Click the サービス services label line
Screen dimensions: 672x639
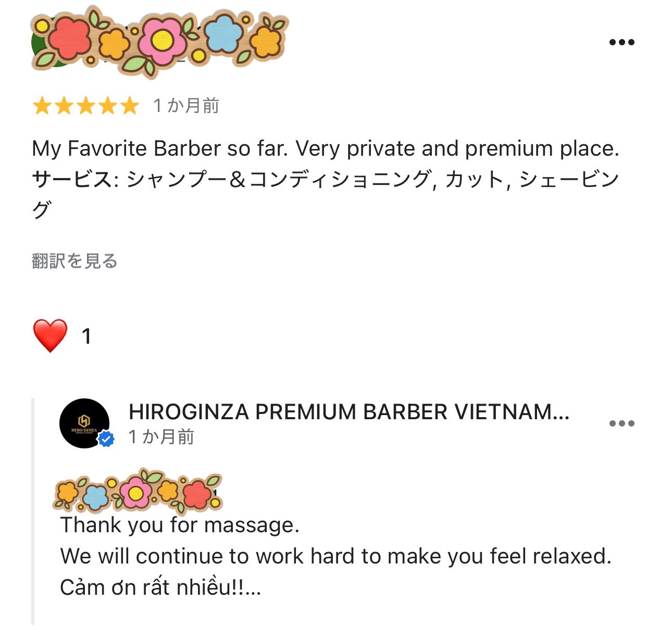coord(326,180)
